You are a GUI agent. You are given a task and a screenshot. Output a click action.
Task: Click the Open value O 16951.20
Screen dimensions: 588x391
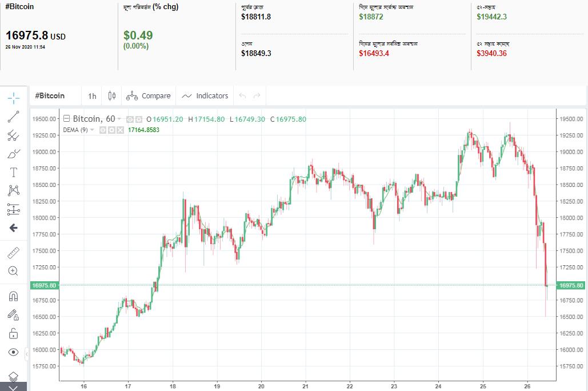165,119
